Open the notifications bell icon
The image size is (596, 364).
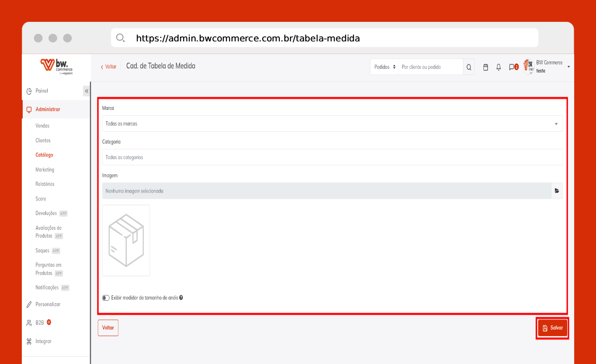499,67
